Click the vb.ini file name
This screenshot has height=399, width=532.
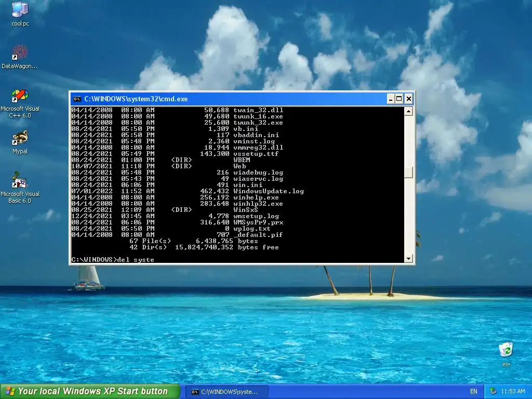point(246,129)
